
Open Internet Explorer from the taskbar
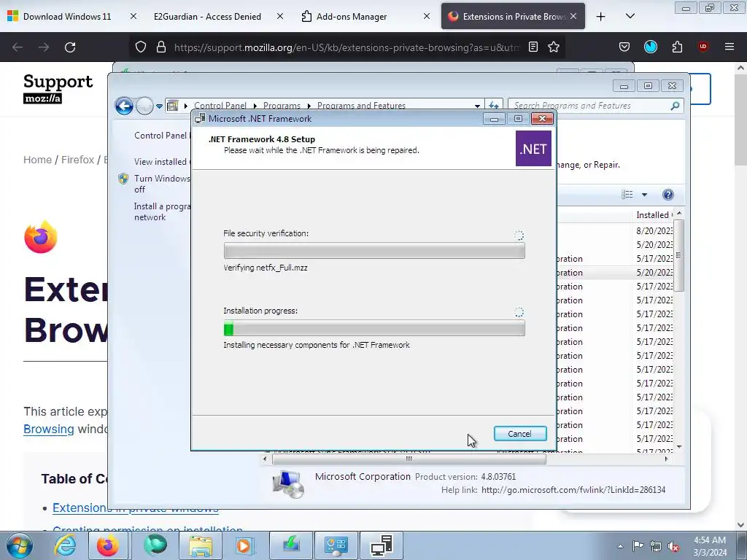point(64,545)
